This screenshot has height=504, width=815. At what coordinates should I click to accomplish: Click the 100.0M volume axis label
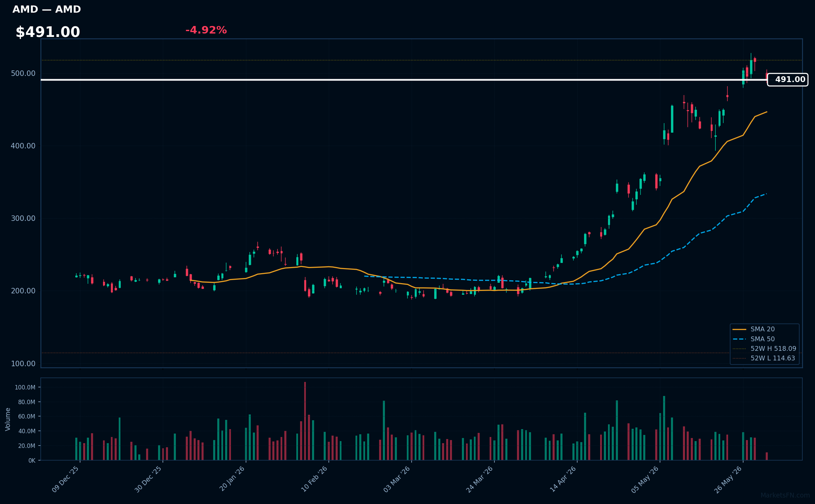coord(25,387)
